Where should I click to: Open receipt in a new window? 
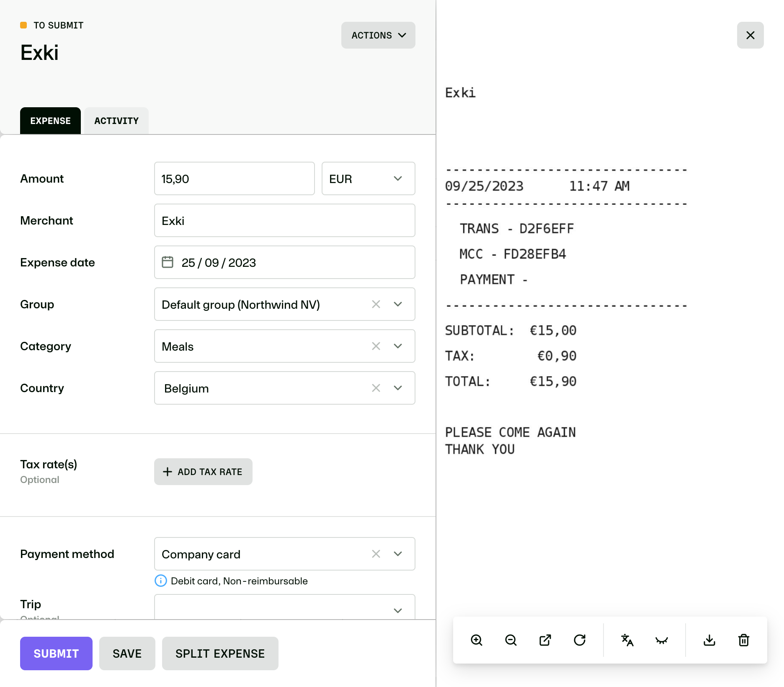pyautogui.click(x=545, y=640)
